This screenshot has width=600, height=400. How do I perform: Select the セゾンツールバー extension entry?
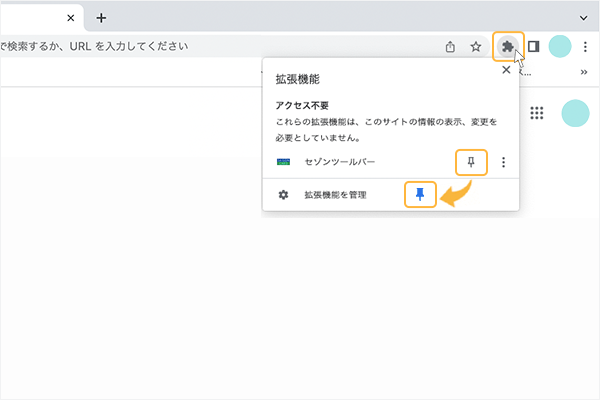click(340, 162)
